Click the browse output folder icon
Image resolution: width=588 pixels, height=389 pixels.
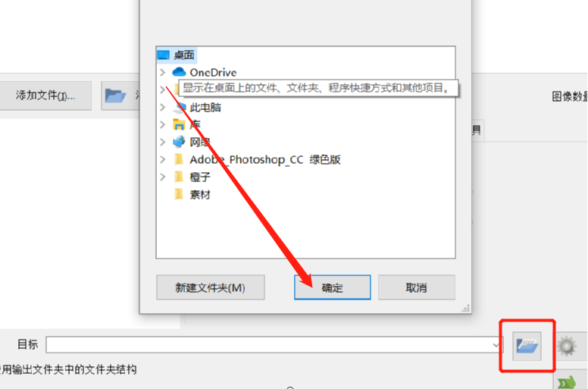point(527,346)
